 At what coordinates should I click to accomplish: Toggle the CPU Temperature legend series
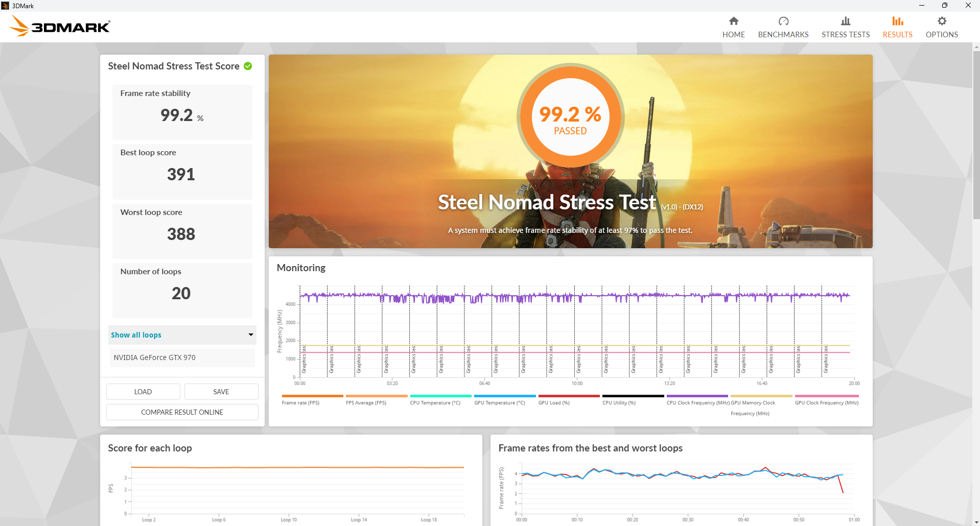click(435, 402)
